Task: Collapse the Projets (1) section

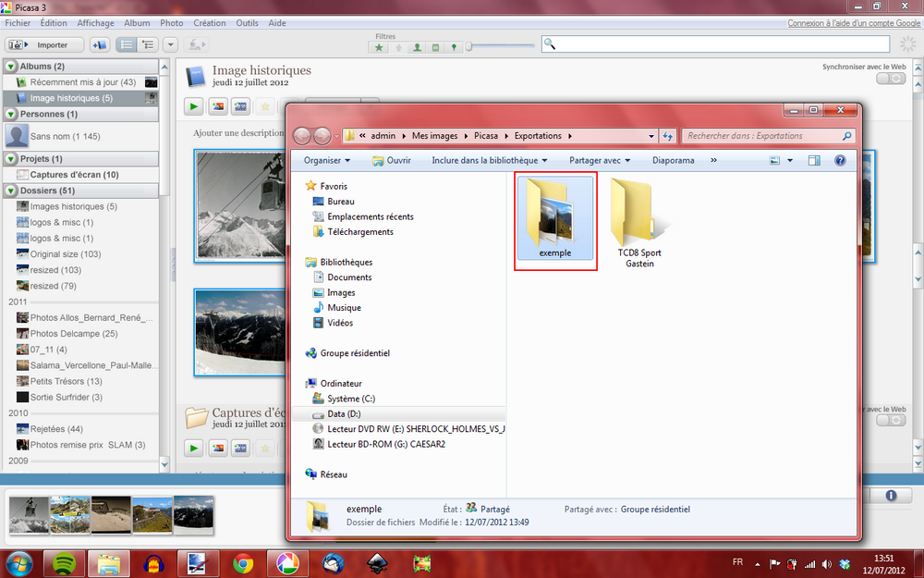Action: click(11, 159)
